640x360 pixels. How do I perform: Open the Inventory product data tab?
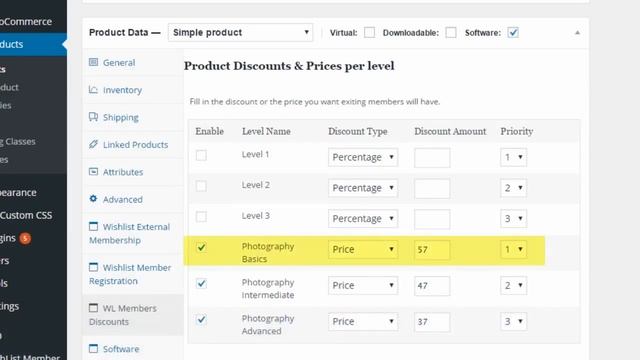(x=133, y=90)
